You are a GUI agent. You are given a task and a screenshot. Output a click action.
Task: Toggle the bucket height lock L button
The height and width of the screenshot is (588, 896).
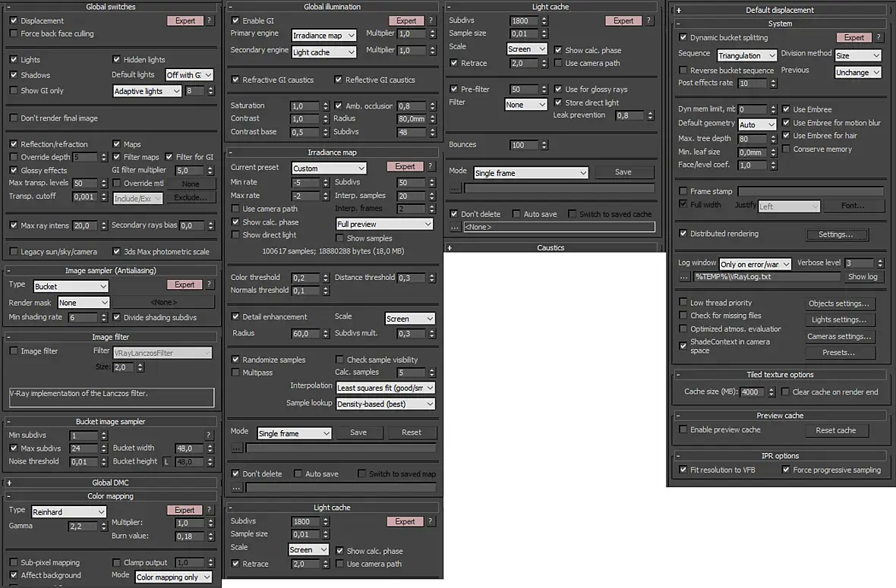[x=166, y=462]
